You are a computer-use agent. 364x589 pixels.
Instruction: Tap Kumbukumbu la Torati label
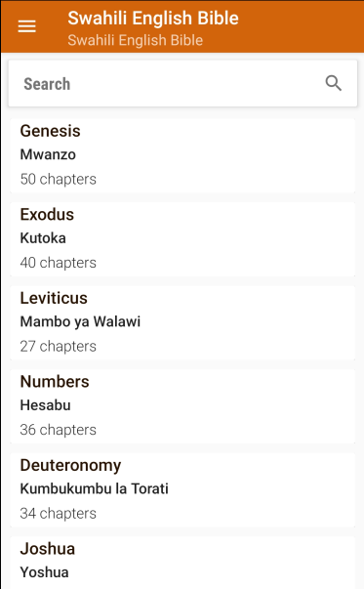point(95,488)
